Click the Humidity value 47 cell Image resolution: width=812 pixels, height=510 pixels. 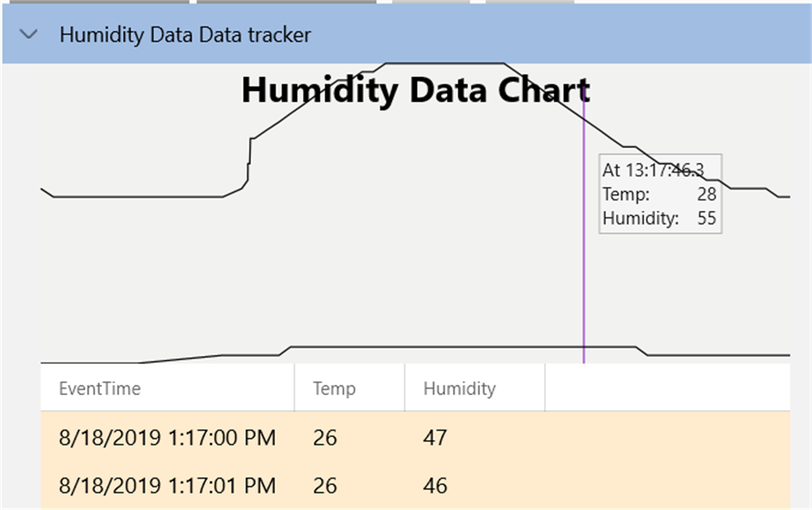pos(434,437)
